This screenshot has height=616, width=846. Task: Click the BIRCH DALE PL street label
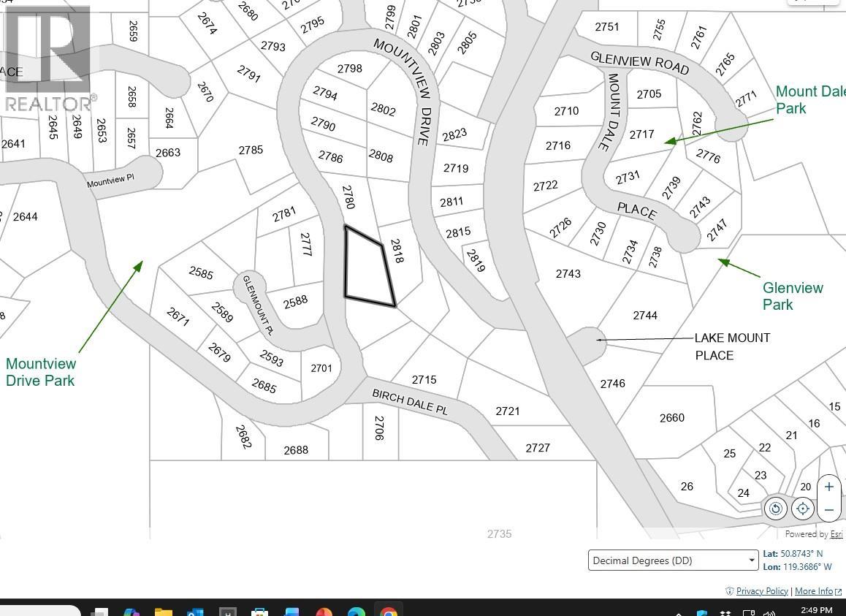[410, 402]
